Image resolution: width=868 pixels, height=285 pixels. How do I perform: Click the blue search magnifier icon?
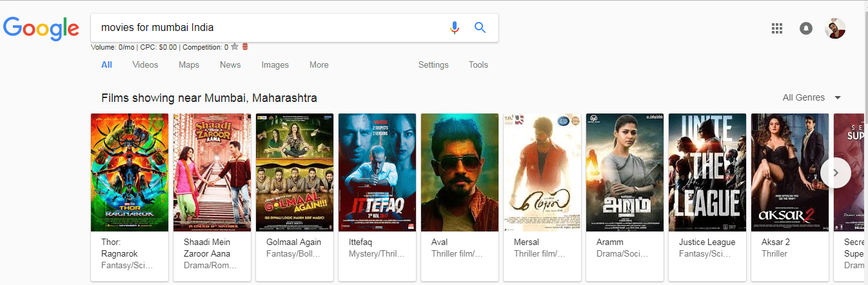point(480,28)
